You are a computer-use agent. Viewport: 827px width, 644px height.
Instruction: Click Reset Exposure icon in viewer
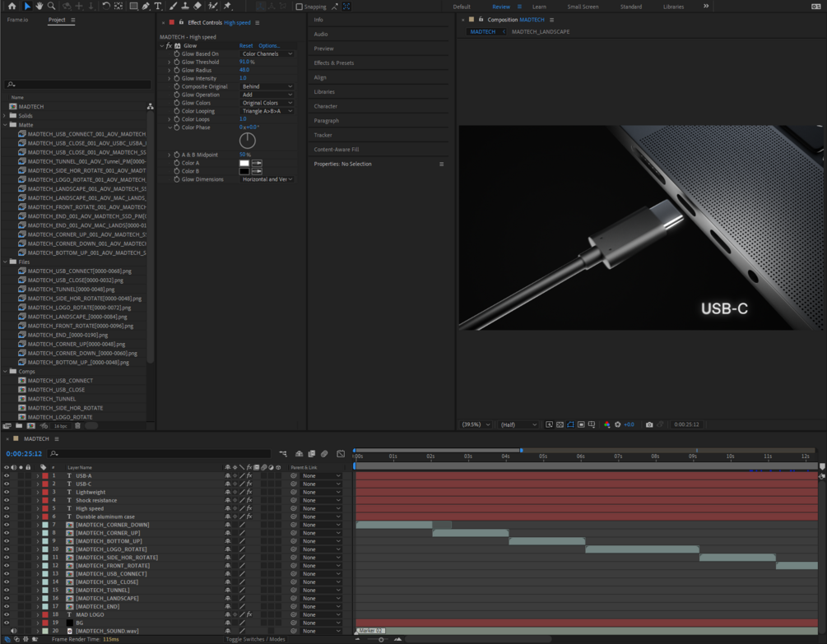pyautogui.click(x=618, y=424)
